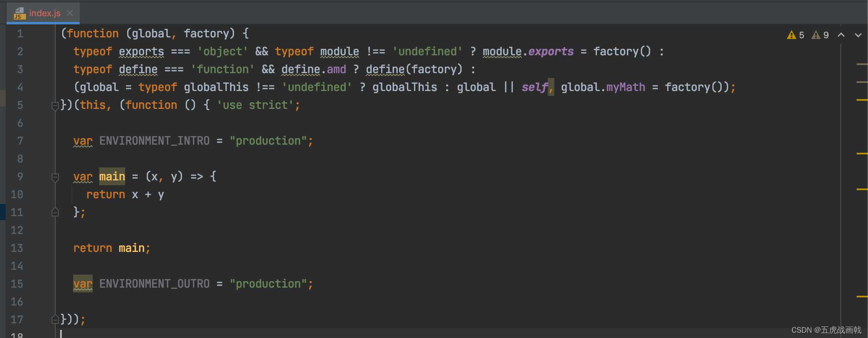Click the purple "myMath" property name
Viewport: 868px width, 338px height.
click(x=625, y=87)
